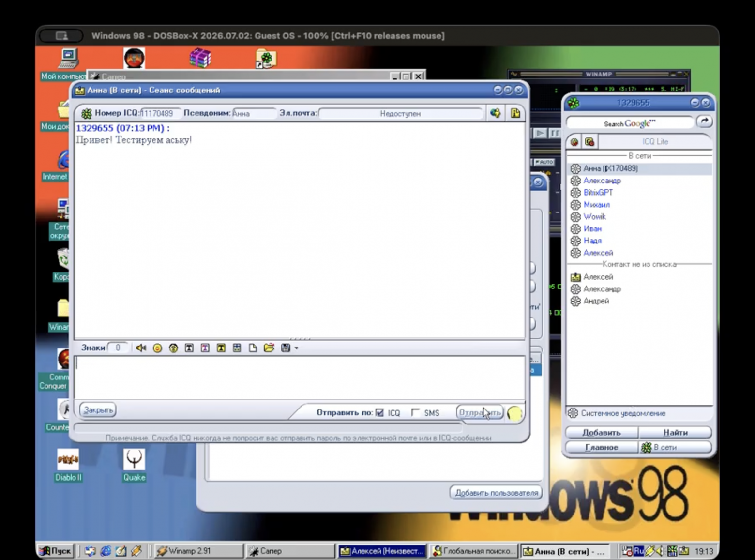Select online contact Иван

point(639,229)
